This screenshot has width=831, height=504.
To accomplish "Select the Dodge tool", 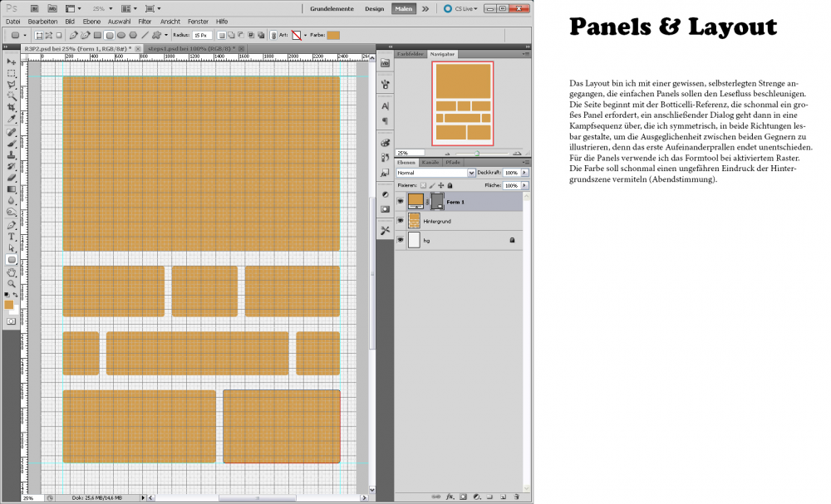I will pyautogui.click(x=11, y=212).
